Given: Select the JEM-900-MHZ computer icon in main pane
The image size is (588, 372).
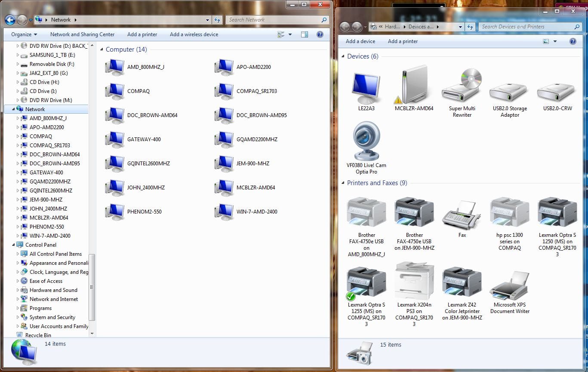Looking at the screenshot, I should [224, 164].
